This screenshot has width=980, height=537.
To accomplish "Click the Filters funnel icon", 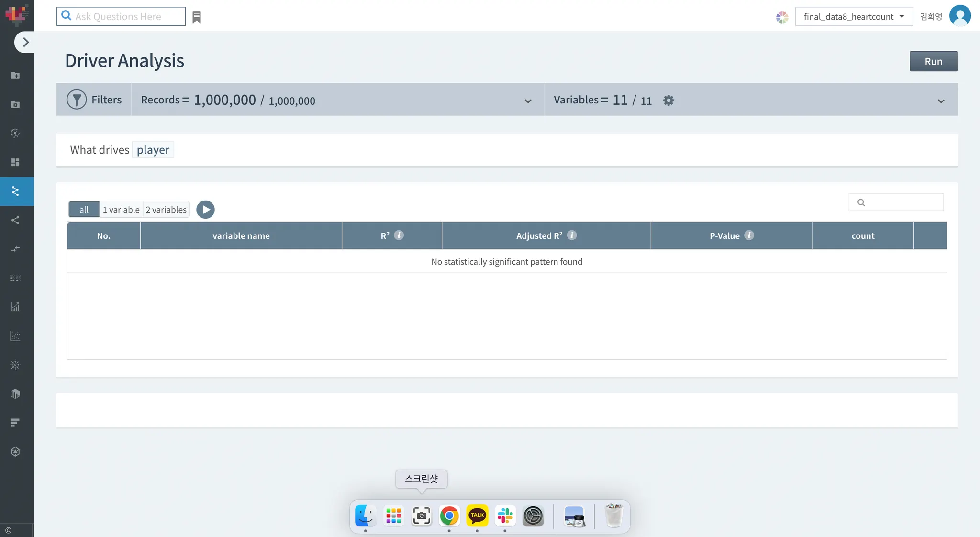I will 77,100.
